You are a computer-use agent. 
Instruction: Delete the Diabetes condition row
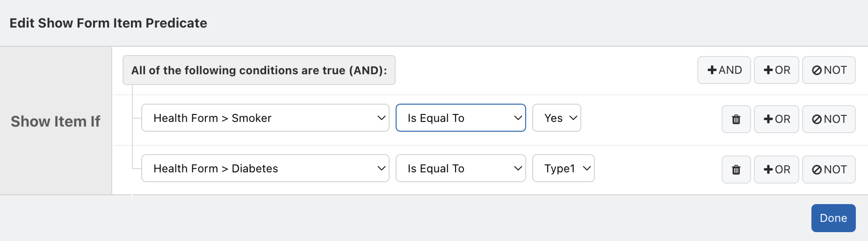point(736,170)
